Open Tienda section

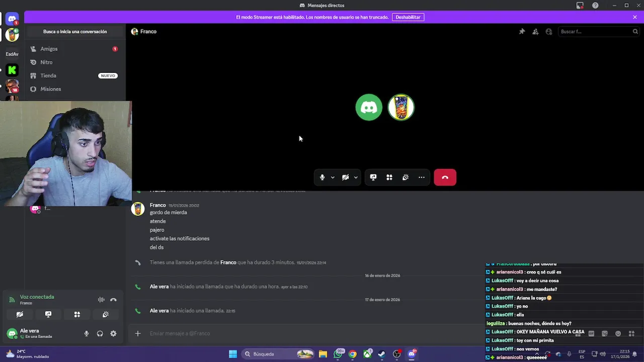click(74, 75)
